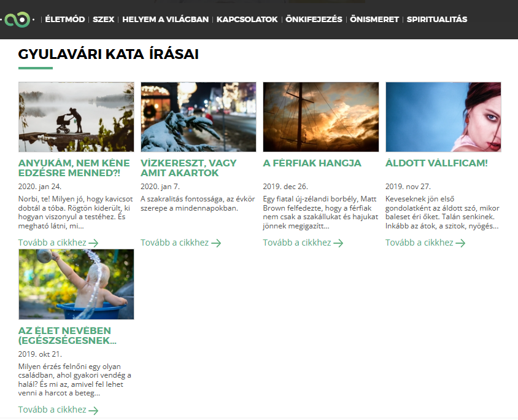Open the Spiritualitás menu item

[x=436, y=20]
